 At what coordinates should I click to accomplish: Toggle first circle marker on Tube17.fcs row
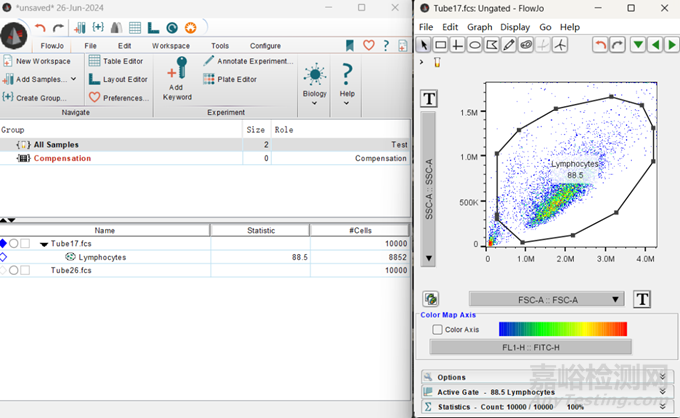pos(14,243)
